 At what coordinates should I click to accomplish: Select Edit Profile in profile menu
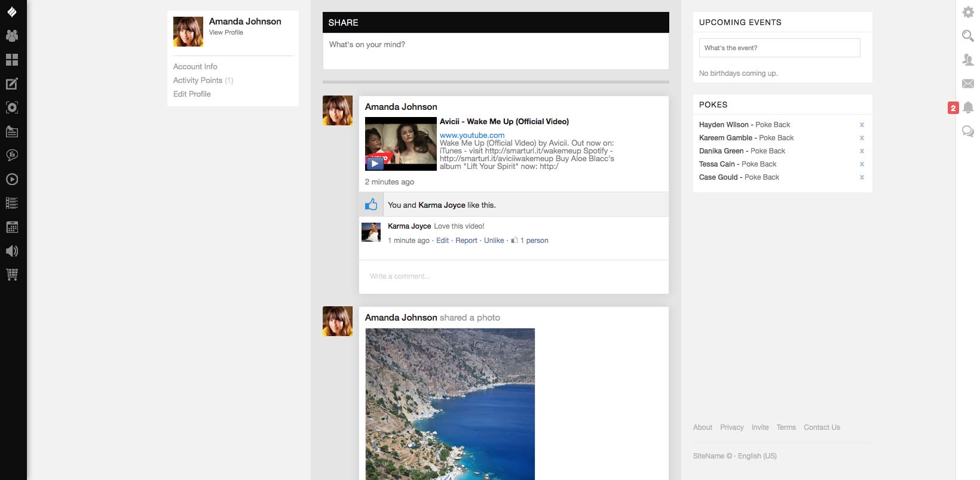pyautogui.click(x=192, y=94)
